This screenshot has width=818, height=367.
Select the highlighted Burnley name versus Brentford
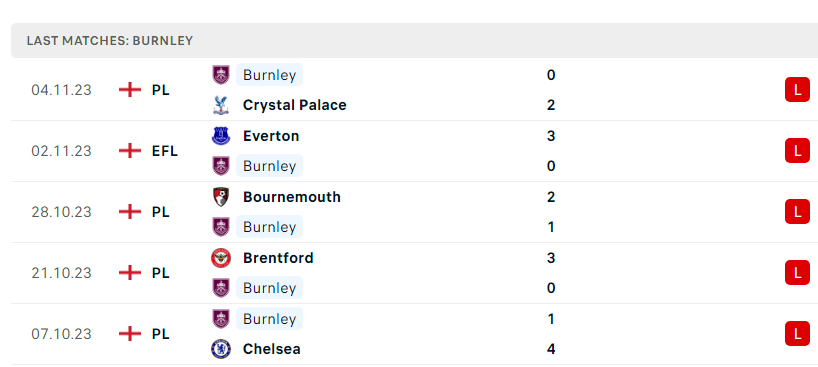(269, 288)
